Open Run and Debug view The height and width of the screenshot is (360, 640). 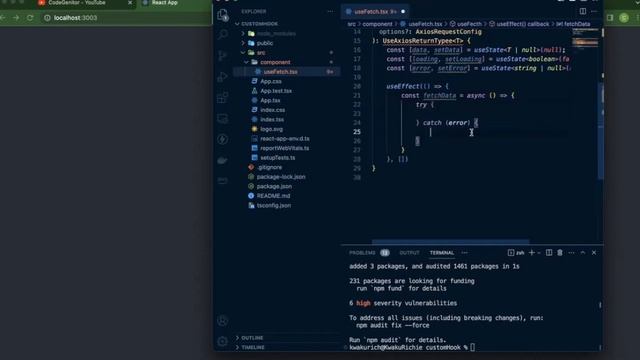tap(222, 76)
